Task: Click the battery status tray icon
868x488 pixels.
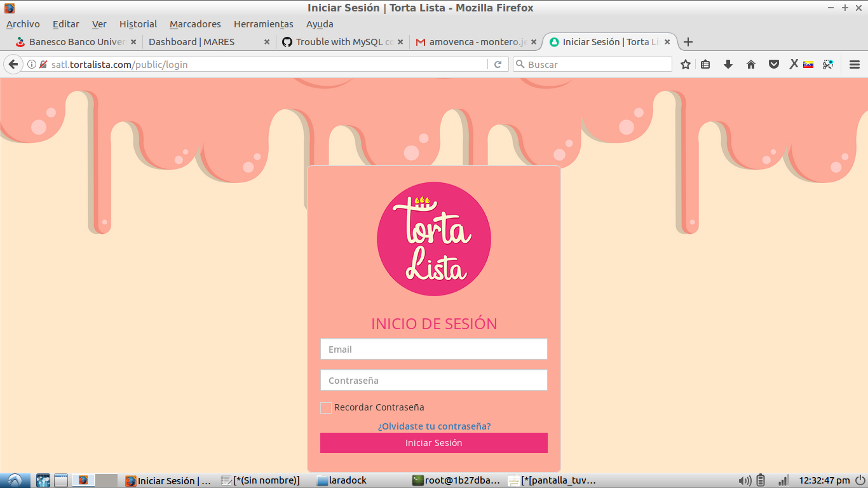Action: [x=761, y=480]
